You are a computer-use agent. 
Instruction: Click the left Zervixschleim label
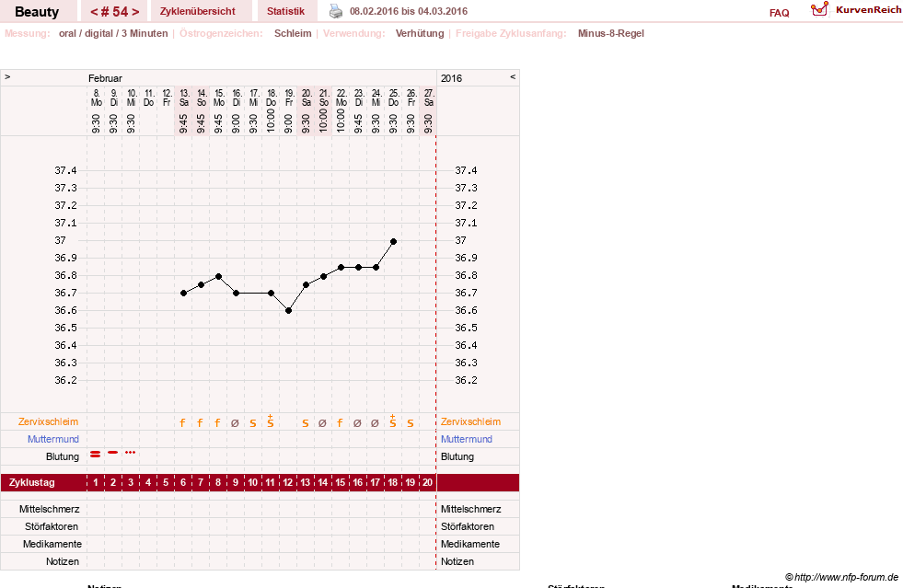coord(48,421)
